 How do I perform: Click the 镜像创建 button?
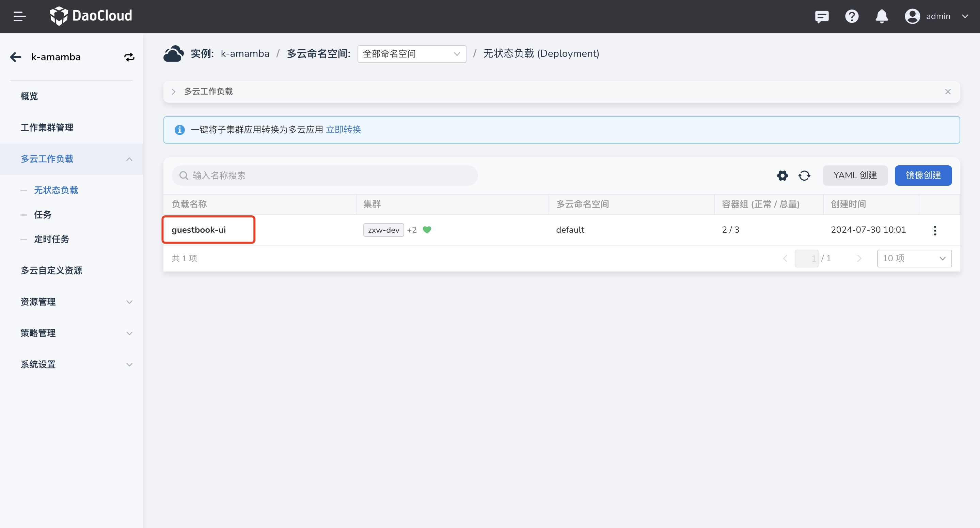923,176
